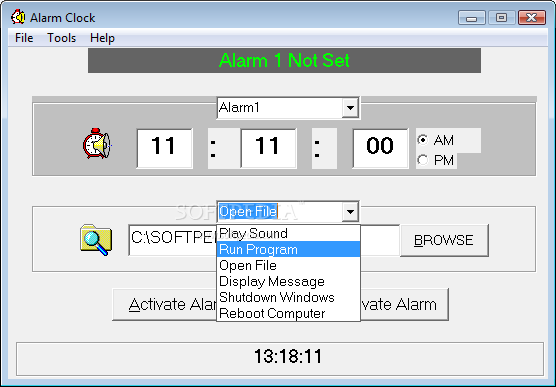556x387 pixels.
Task: Close the Alarm Clock window
Action: coord(532,17)
